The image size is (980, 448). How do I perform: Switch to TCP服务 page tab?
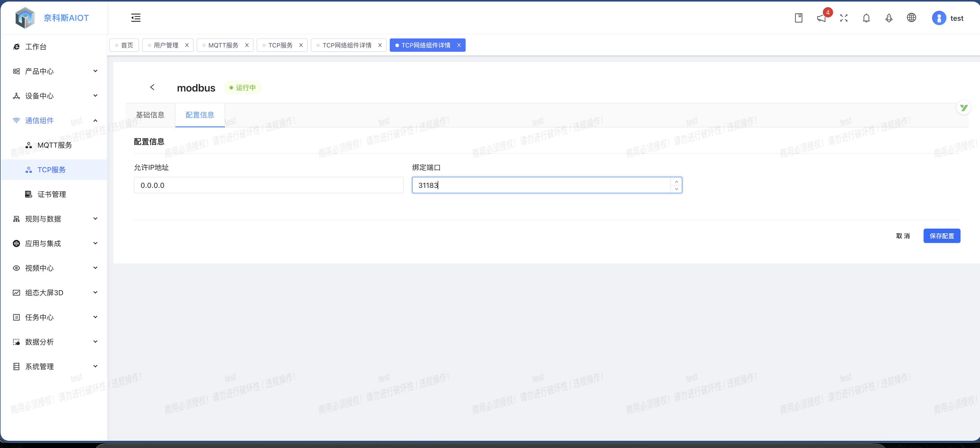click(280, 45)
